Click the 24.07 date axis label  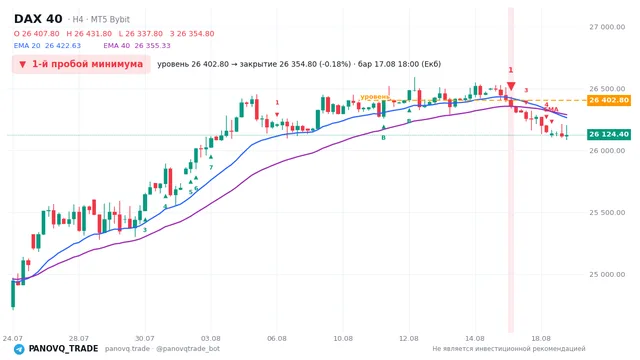coord(12,338)
